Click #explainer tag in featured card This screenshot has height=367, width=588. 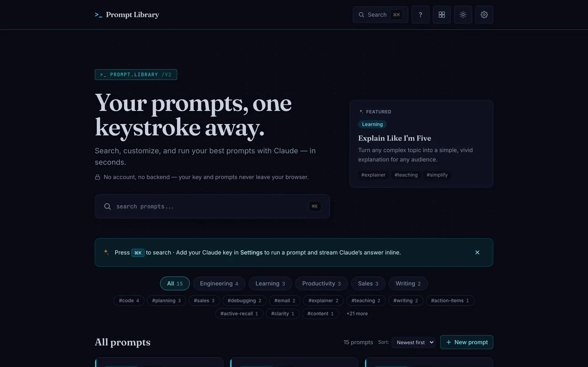tap(373, 175)
